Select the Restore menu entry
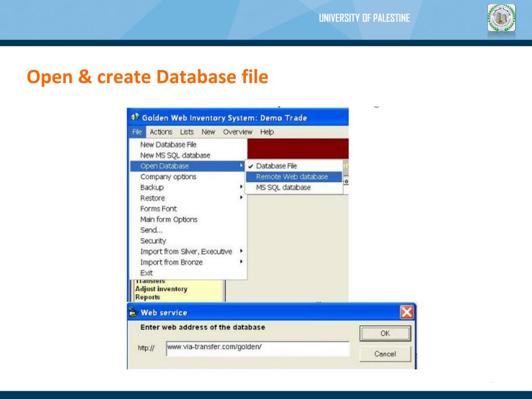This screenshot has width=532, height=399. coord(188,198)
